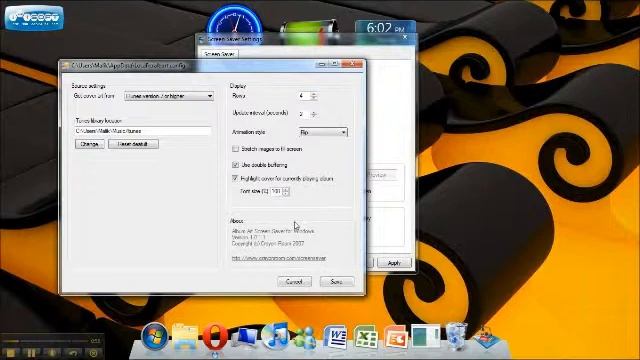Launch the Opera browser from the dock
The height and width of the screenshot is (360, 640).
215,337
